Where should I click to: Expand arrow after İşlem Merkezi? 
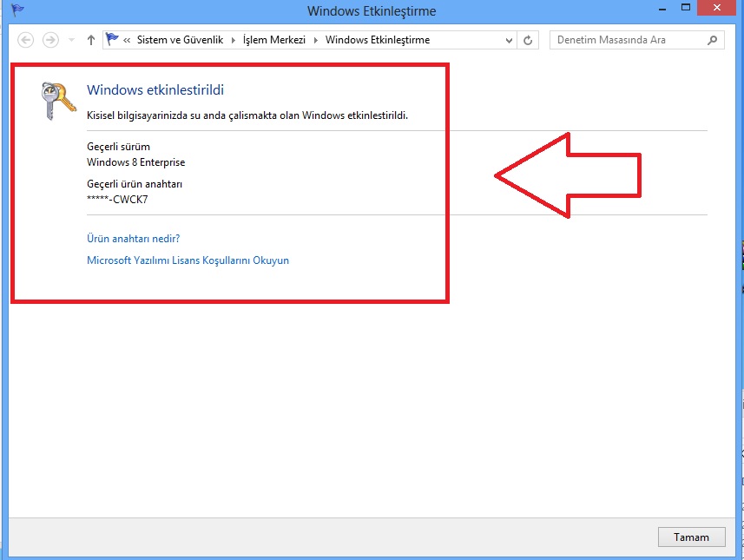pyautogui.click(x=315, y=40)
